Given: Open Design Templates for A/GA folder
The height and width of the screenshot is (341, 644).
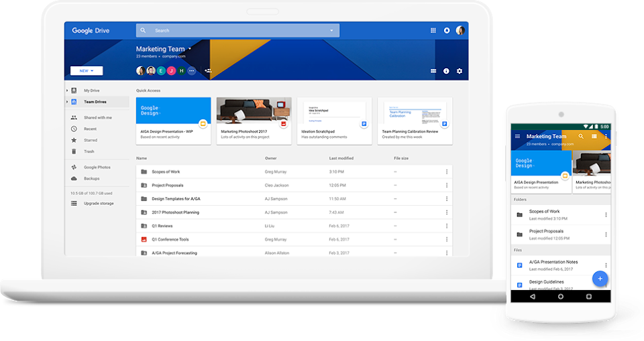Looking at the screenshot, I should click(294, 198).
